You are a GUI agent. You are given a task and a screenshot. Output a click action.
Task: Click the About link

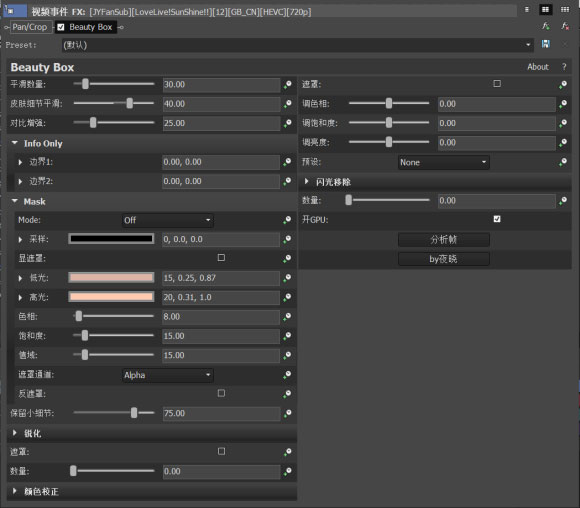pyautogui.click(x=537, y=67)
